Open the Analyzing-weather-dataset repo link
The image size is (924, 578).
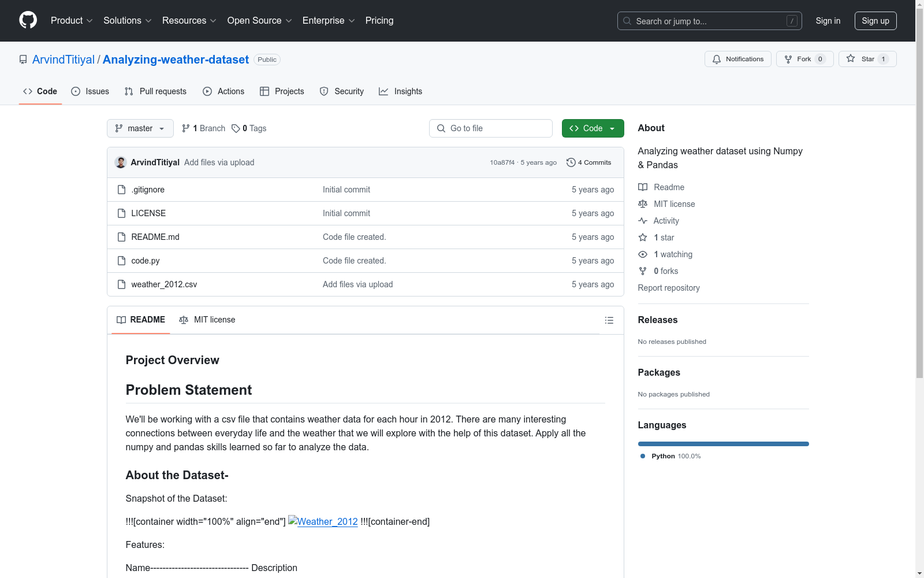pos(176,60)
